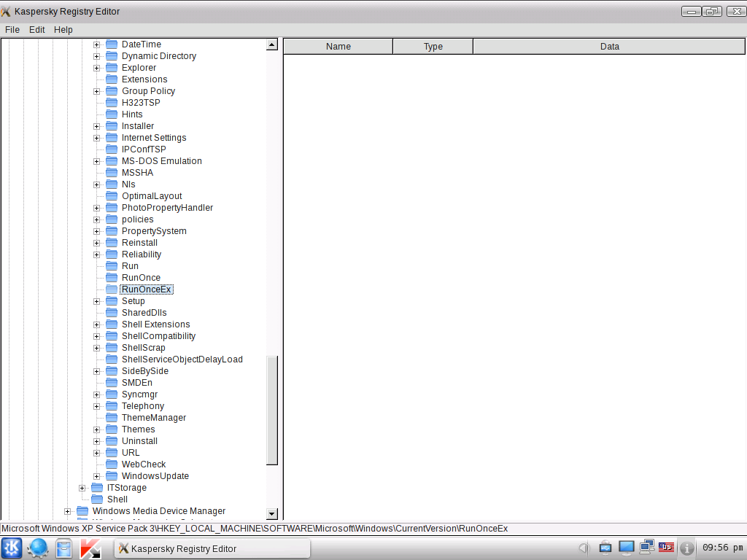The height and width of the screenshot is (560, 747).
Task: Expand the Themes registry key
Action: tap(97, 429)
